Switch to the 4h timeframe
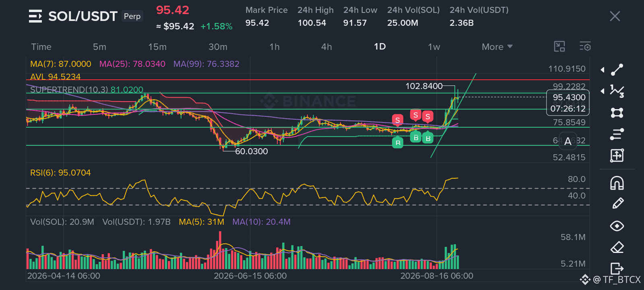The image size is (644, 290). point(326,47)
